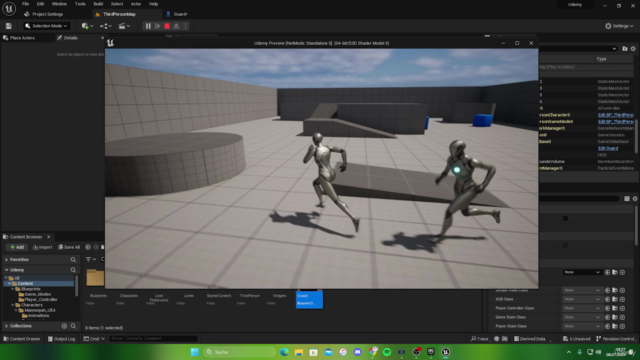The width and height of the screenshot is (640, 360).
Task: Select the Game_Modes folder
Action: click(x=35, y=294)
